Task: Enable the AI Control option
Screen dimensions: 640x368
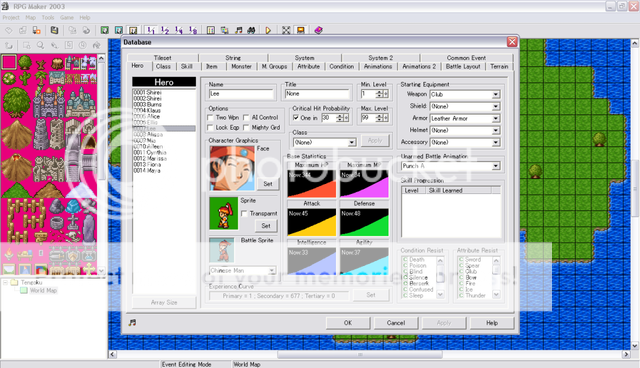Action: pos(246,117)
